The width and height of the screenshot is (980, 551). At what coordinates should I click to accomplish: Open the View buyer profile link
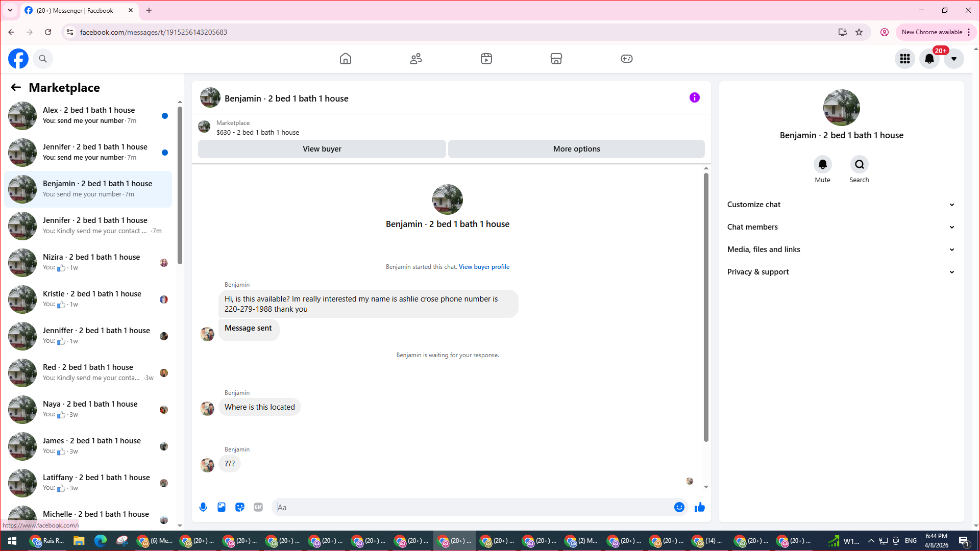[484, 267]
